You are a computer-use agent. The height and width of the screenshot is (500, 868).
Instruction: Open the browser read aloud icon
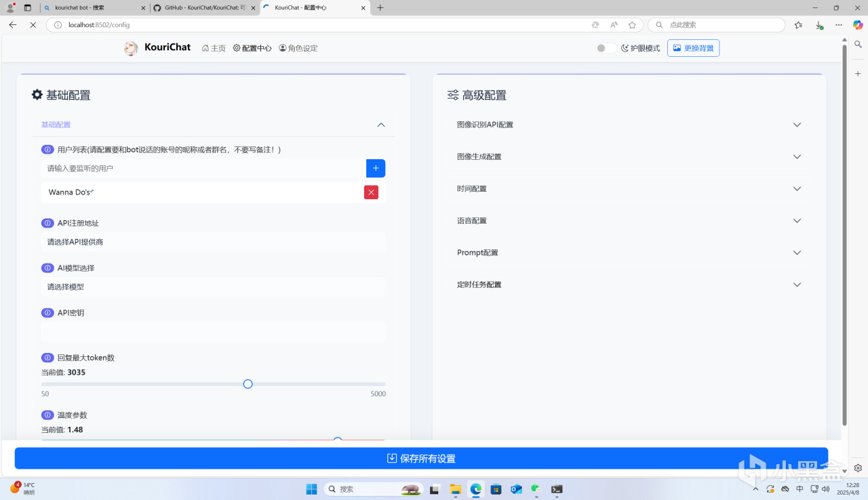click(x=614, y=25)
